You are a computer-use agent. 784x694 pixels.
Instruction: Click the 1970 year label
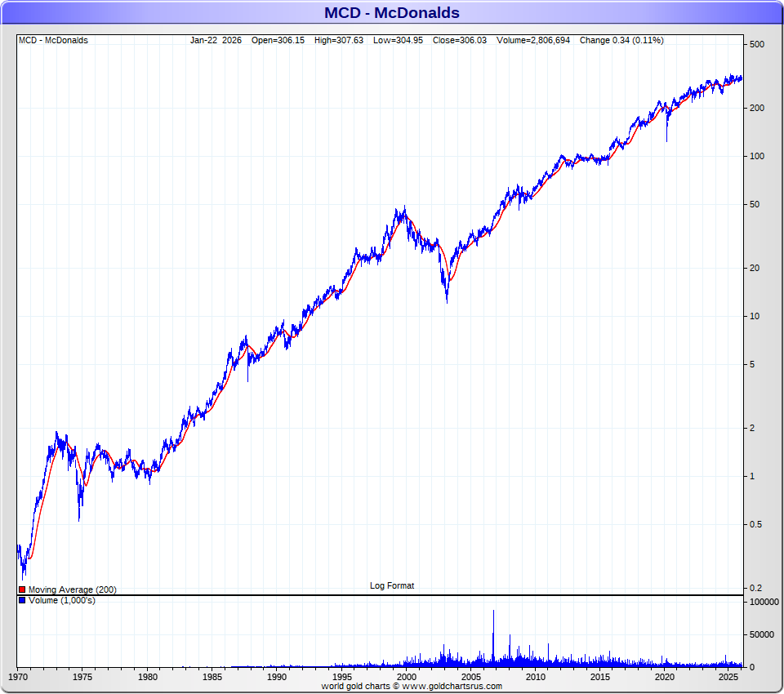(18, 677)
